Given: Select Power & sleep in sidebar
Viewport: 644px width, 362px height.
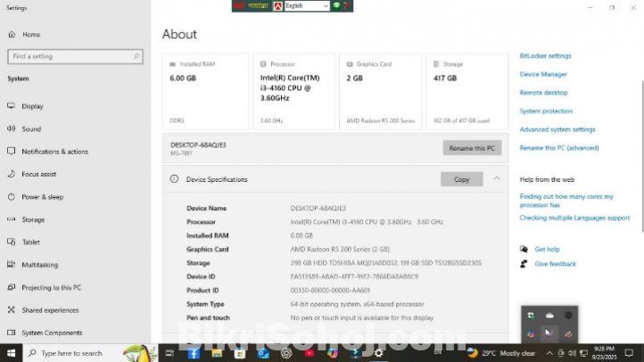Looking at the screenshot, I should 42,197.
